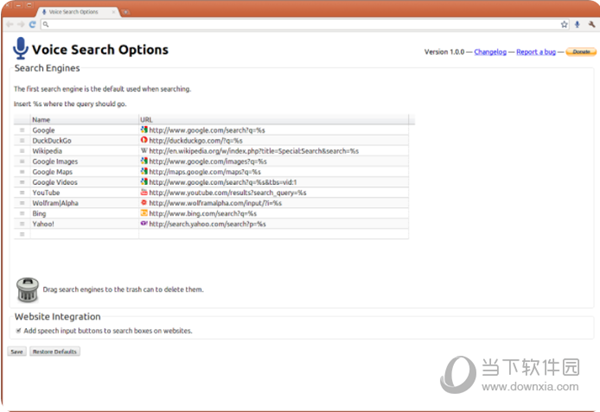Image resolution: width=600 pixels, height=412 pixels.
Task: Grab the drag handle of the Bing row
Action: coord(22,213)
